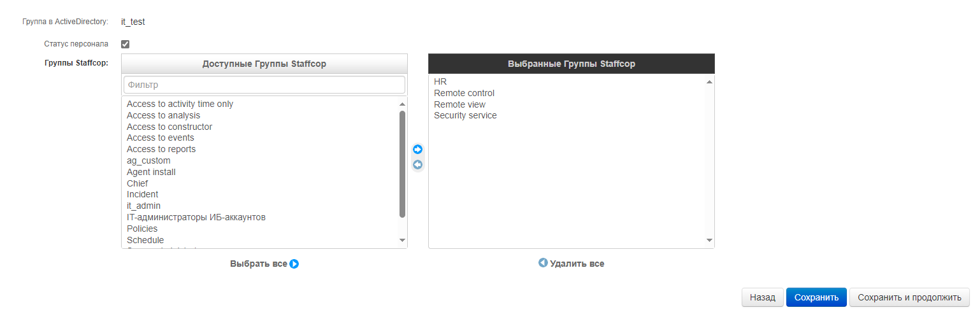Click the available groups scrollbar thumb
The image size is (980, 317).
402,164
